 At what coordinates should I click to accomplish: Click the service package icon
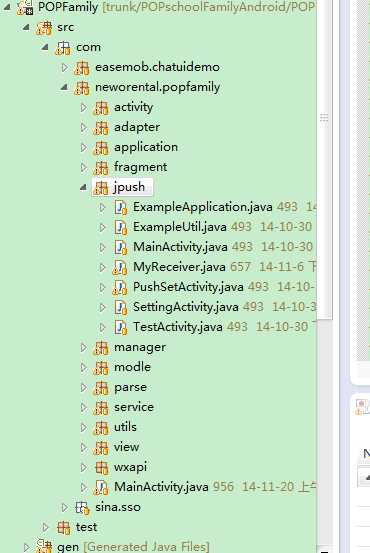(101, 408)
